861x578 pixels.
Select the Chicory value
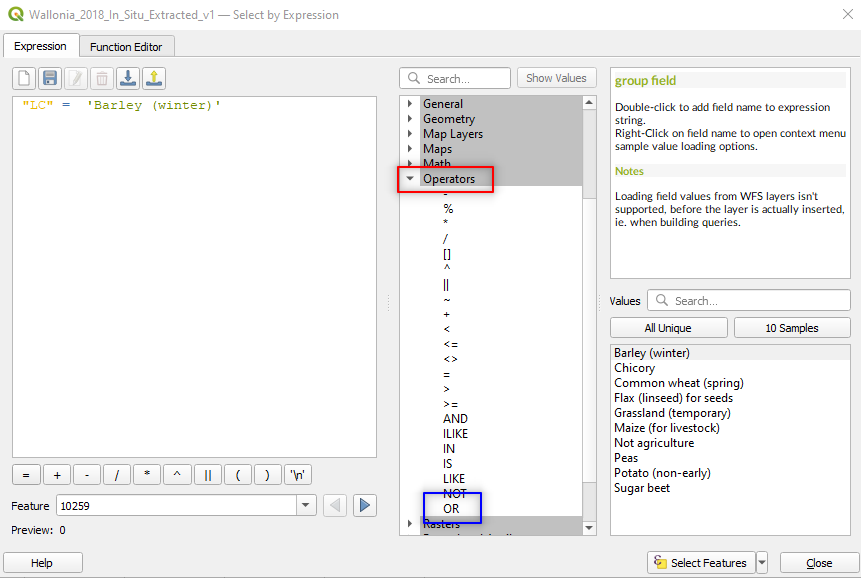[x=634, y=368]
